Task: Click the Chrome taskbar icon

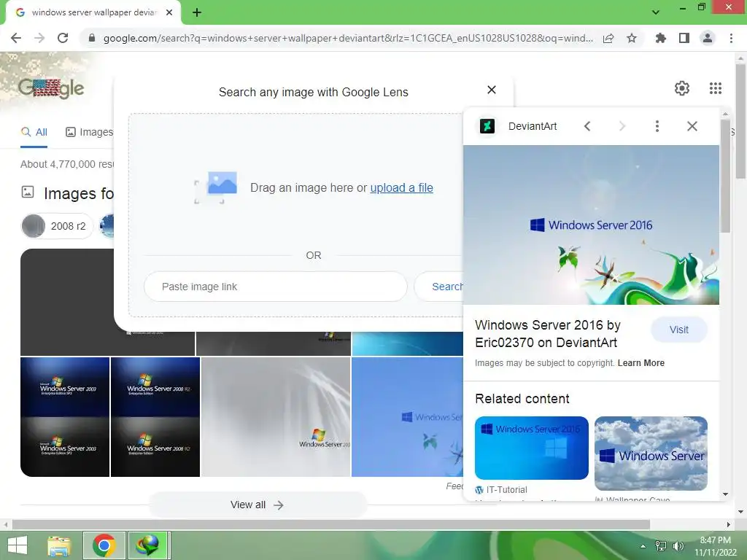Action: click(104, 545)
